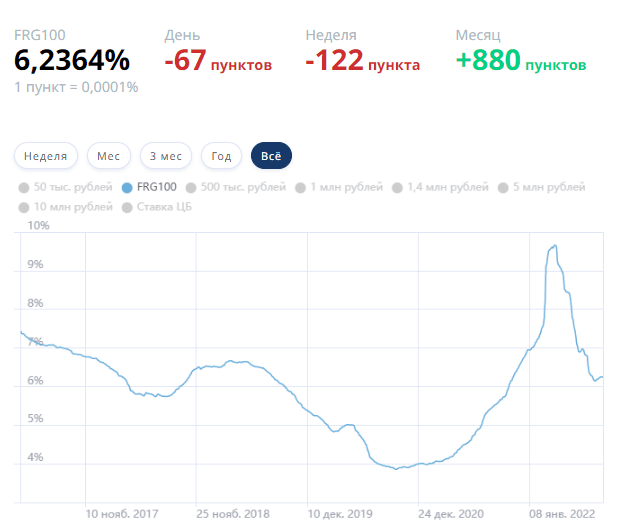Enable the 500 тыс. рублей series

pos(236,187)
